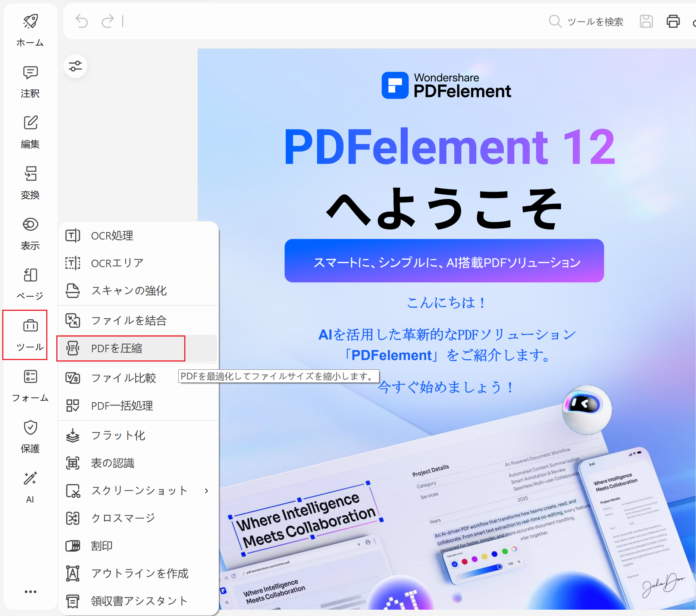Choose 表の認識 from the menu
Screen dimensions: 696x616
138,463
